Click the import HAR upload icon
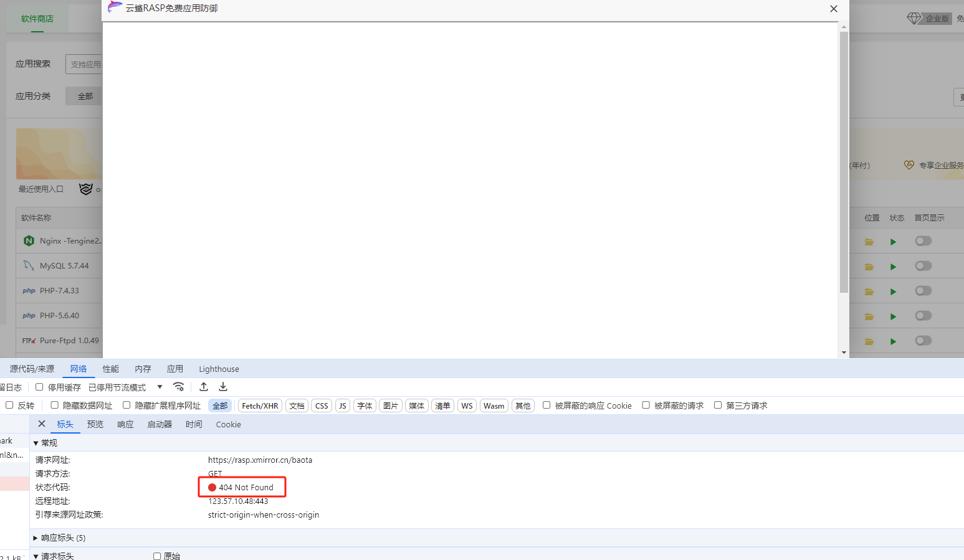This screenshot has width=964, height=560. click(x=204, y=387)
